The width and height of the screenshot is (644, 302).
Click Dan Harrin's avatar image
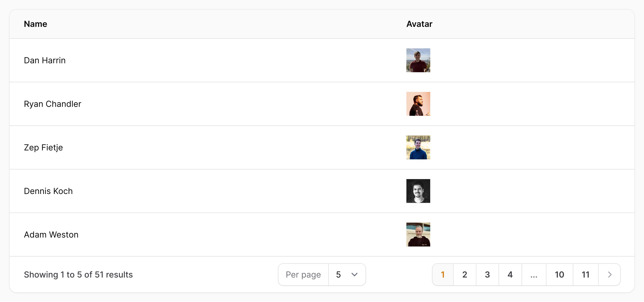[x=418, y=60]
